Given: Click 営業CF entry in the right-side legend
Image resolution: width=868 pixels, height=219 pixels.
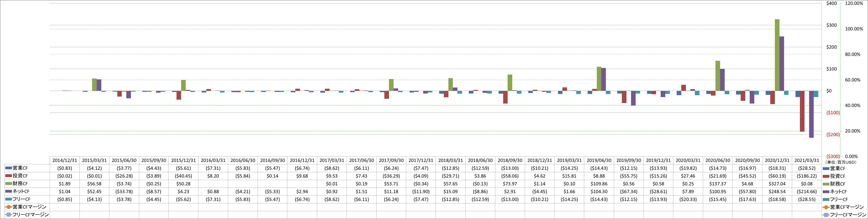Looking at the screenshot, I should coord(834,168).
